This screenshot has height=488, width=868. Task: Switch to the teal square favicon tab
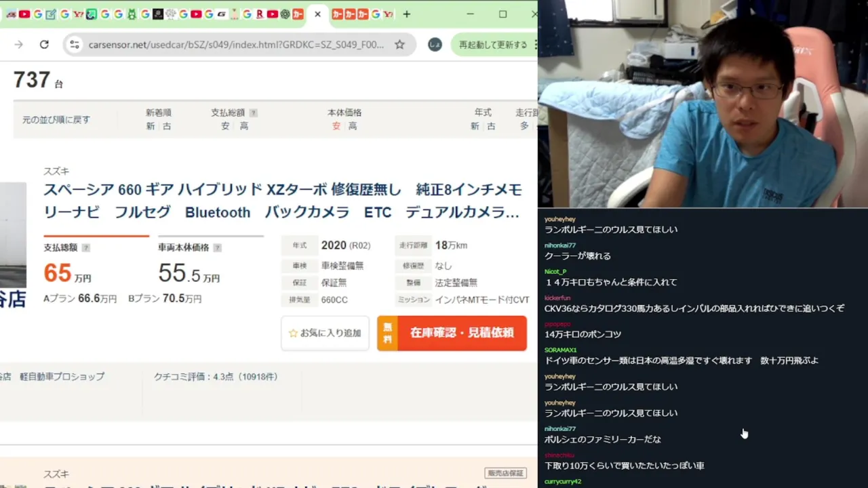[92, 14]
